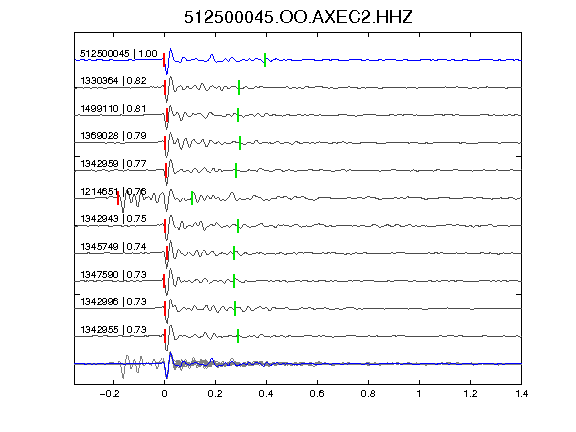
Task: Select the red onset marker of trace 1214651
Action: [x=118, y=198]
